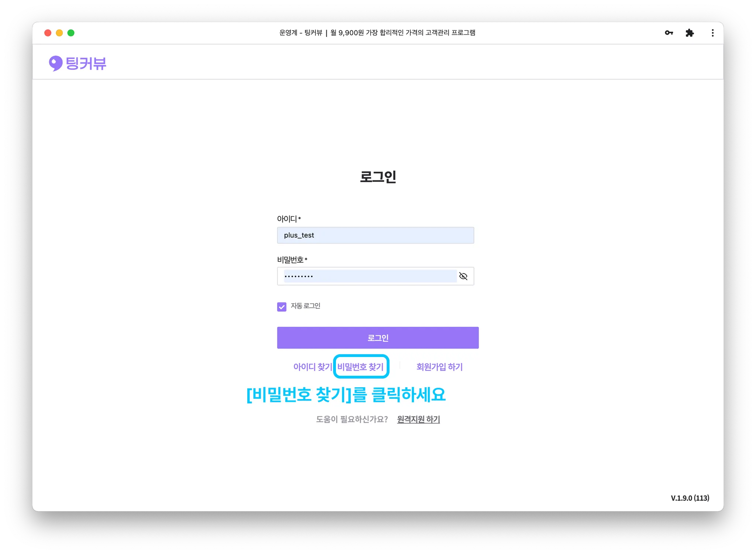Screen dimensions: 756x554
Task: Open the password key icon in title bar
Action: [669, 33]
